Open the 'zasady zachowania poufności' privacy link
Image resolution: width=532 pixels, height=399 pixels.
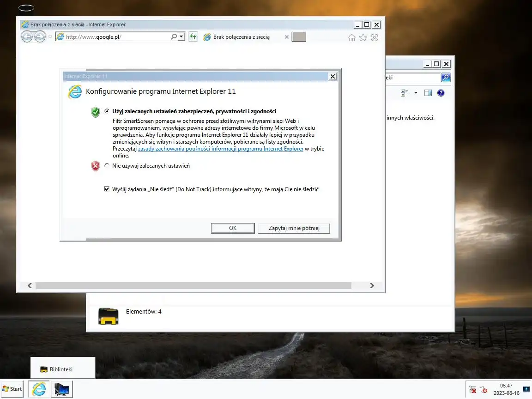pos(221,149)
